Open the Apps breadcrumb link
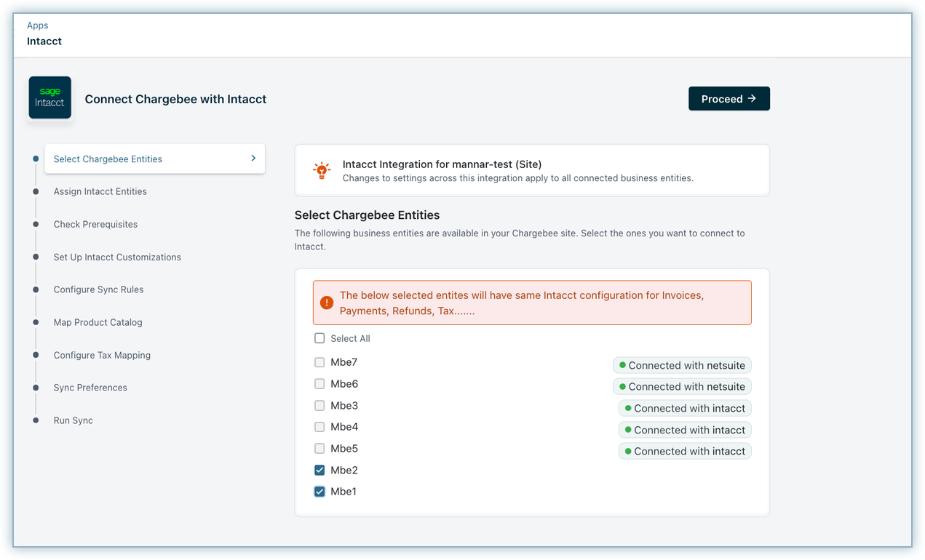925x560 pixels. pos(38,25)
